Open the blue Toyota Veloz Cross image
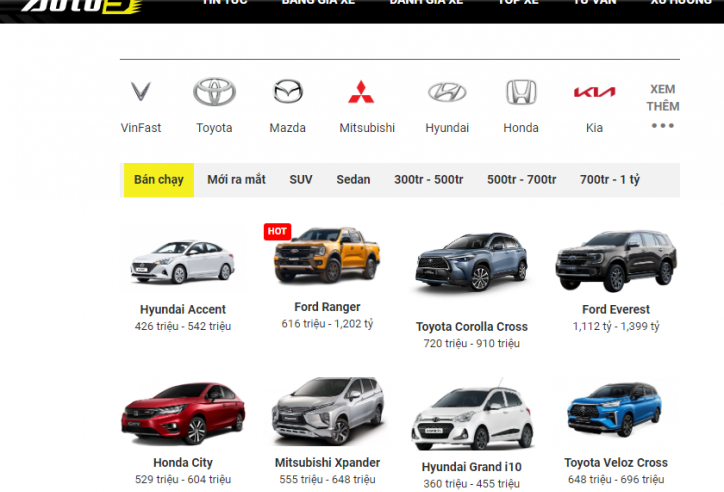The image size is (724, 492). tap(616, 410)
